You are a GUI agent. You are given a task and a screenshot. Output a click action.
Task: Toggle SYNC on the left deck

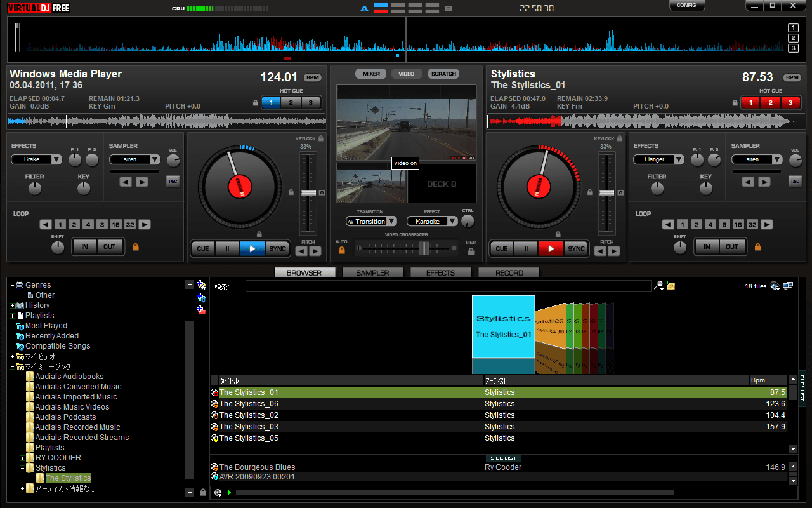click(277, 248)
